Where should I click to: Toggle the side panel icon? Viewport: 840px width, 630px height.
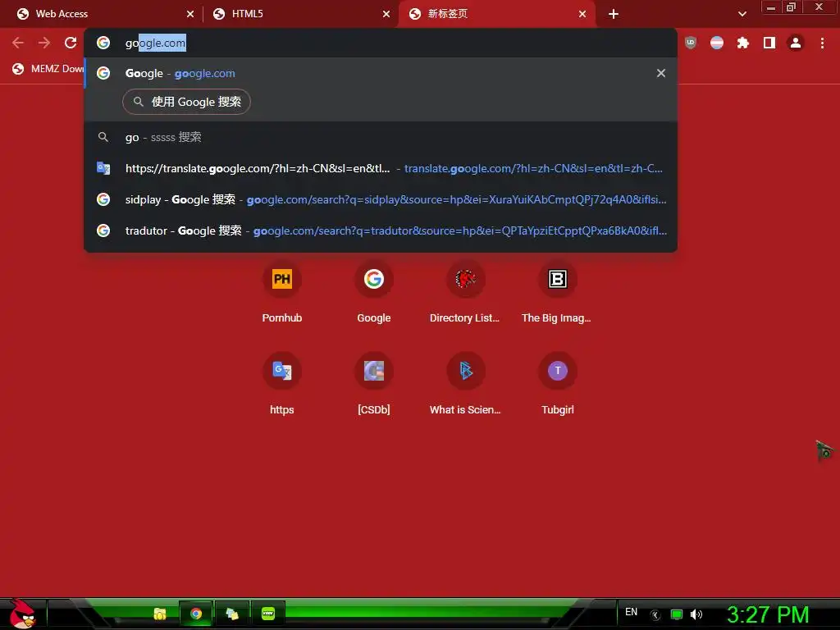pos(769,43)
